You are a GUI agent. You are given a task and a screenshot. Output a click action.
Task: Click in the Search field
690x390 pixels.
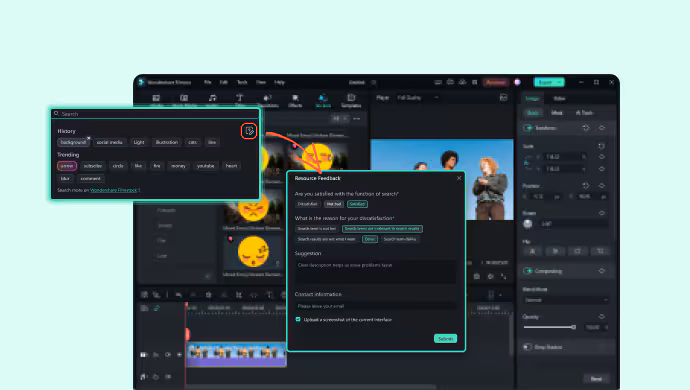pos(155,114)
